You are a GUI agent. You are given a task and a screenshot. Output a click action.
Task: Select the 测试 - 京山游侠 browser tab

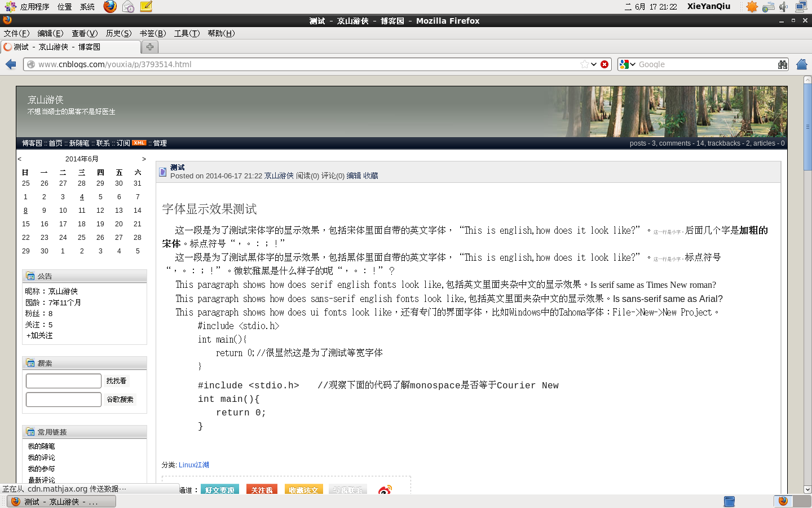[x=70, y=47]
